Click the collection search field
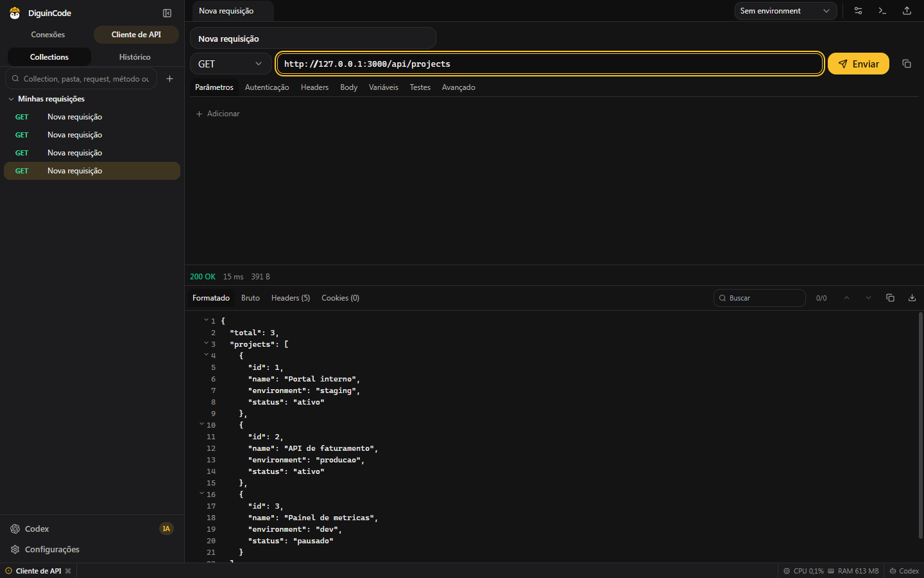Image resolution: width=924 pixels, height=578 pixels. pyautogui.click(x=81, y=78)
